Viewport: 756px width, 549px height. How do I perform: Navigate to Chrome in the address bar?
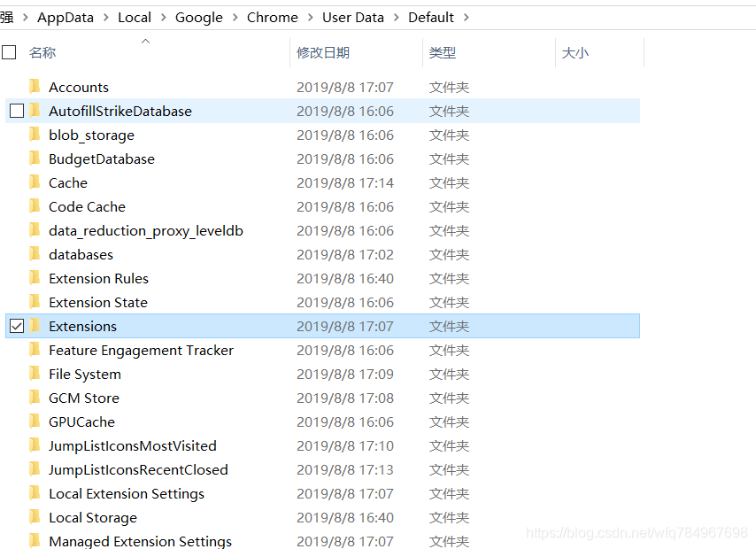pyautogui.click(x=273, y=18)
